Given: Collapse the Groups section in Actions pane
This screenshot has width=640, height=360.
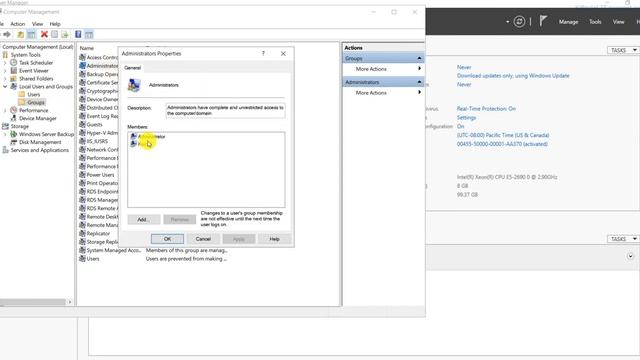Looking at the screenshot, I should point(419,58).
